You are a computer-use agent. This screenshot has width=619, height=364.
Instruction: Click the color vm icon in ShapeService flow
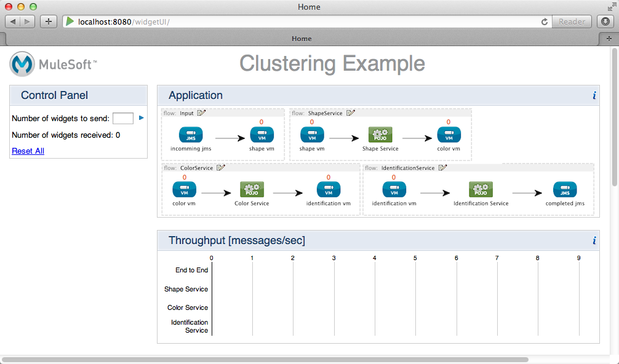pyautogui.click(x=449, y=135)
